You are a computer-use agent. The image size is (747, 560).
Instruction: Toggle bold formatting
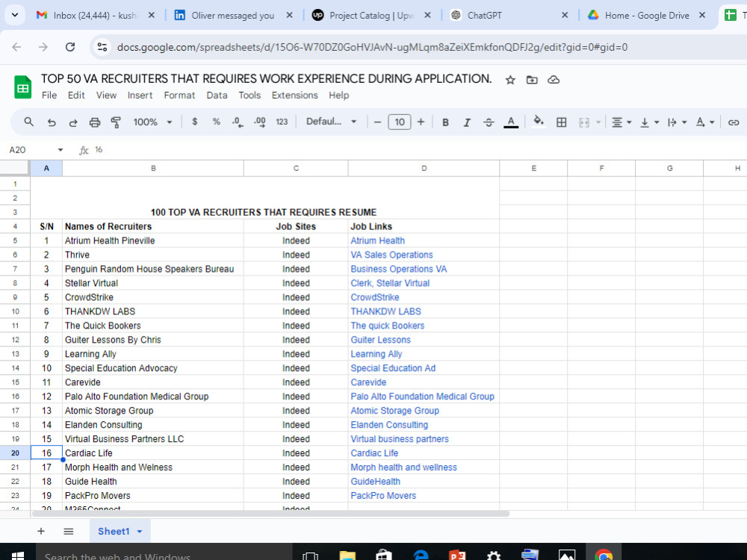445,122
